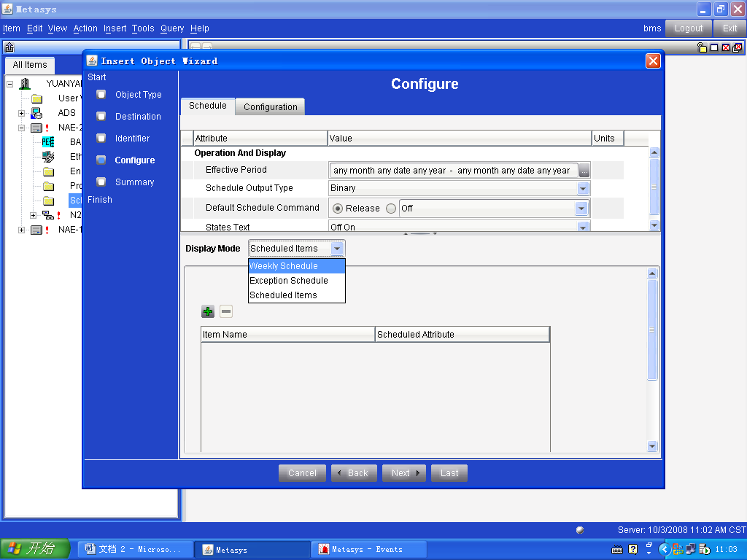
Task: Click the green plus add item icon
Action: [208, 312]
